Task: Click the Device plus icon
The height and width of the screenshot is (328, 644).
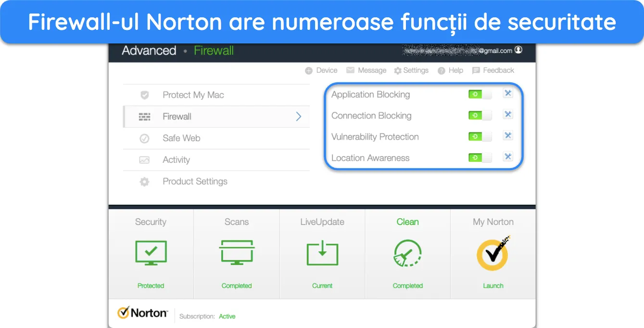Action: [309, 71]
